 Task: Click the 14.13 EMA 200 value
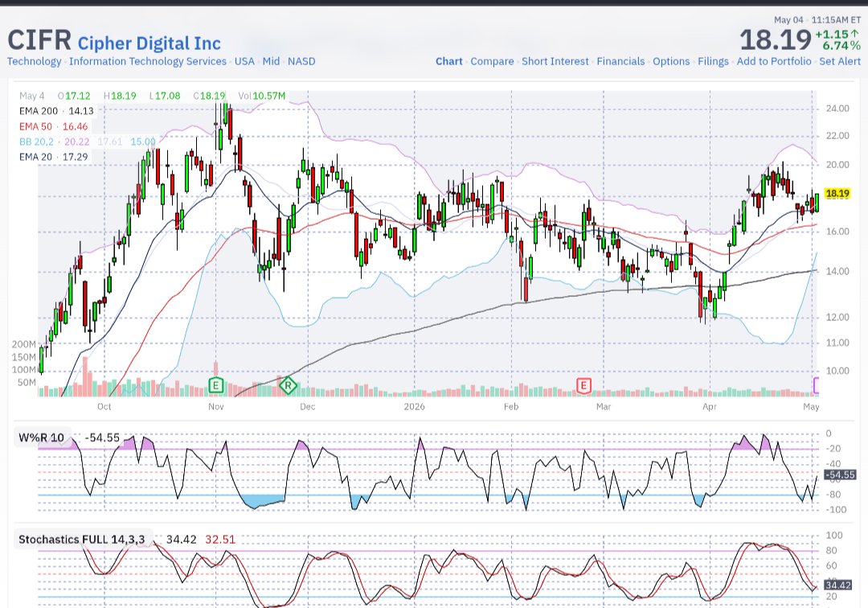81,111
